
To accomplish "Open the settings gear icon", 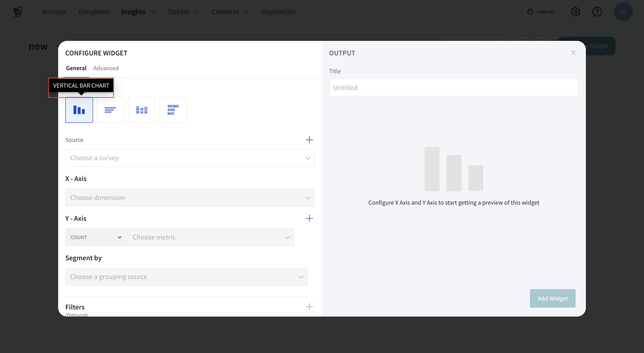I will 575,12.
